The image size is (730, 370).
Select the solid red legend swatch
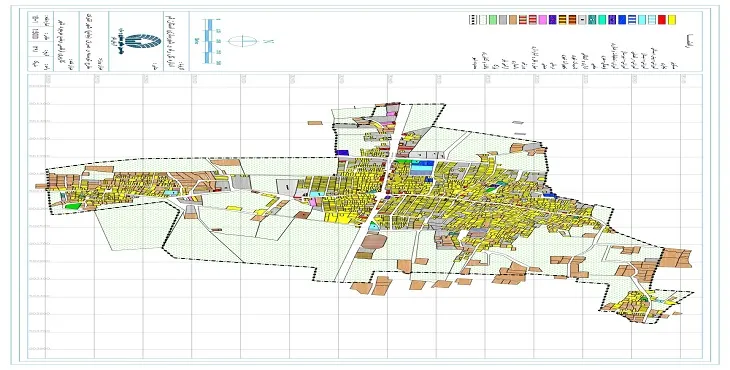[662, 20]
